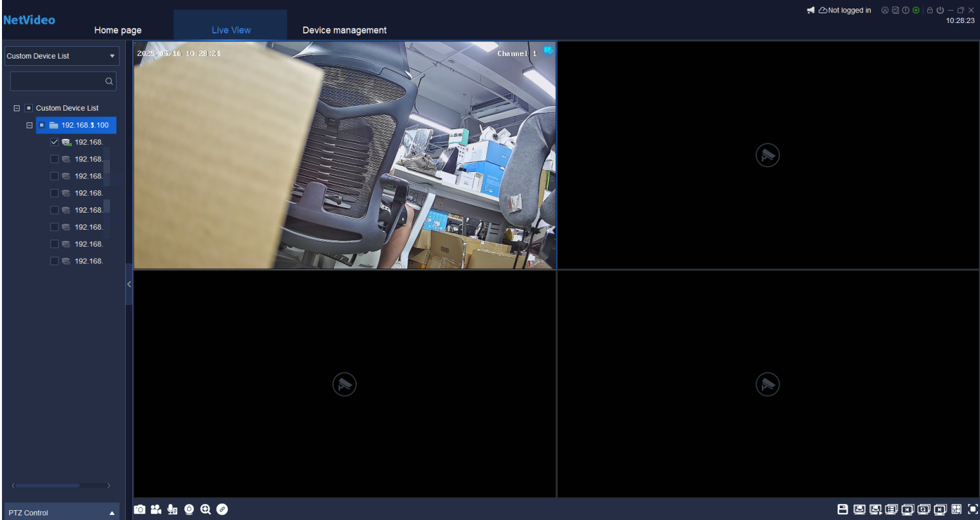Image resolution: width=980 pixels, height=520 pixels.
Task: Switch to the Home page tab
Action: tap(118, 30)
